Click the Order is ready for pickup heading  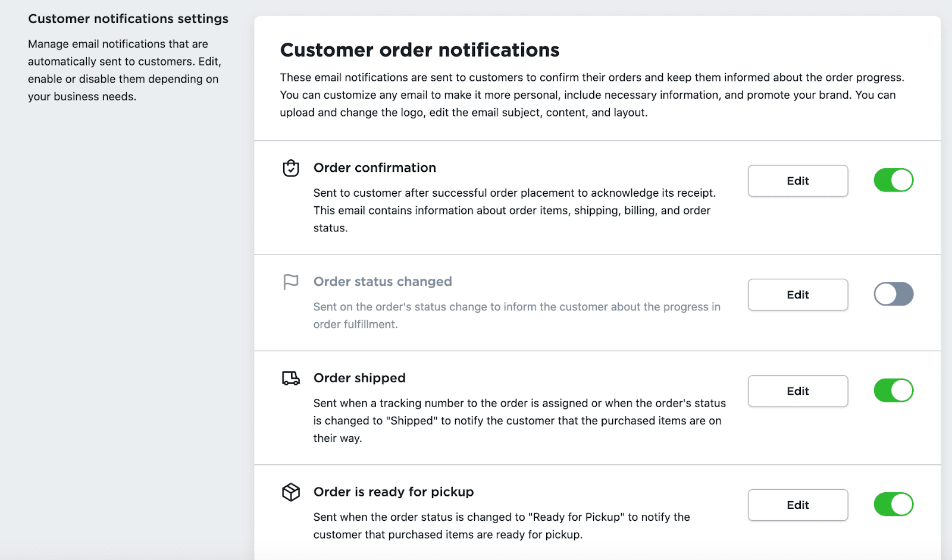pos(393,492)
